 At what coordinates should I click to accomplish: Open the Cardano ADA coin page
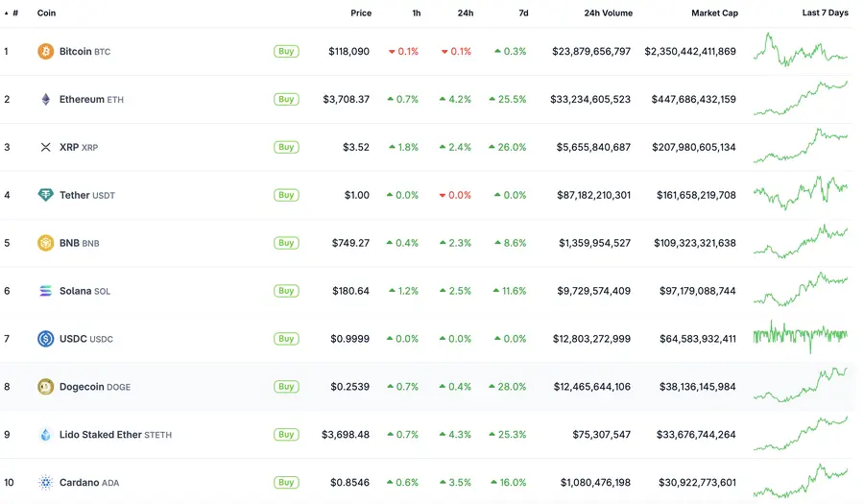click(x=89, y=483)
